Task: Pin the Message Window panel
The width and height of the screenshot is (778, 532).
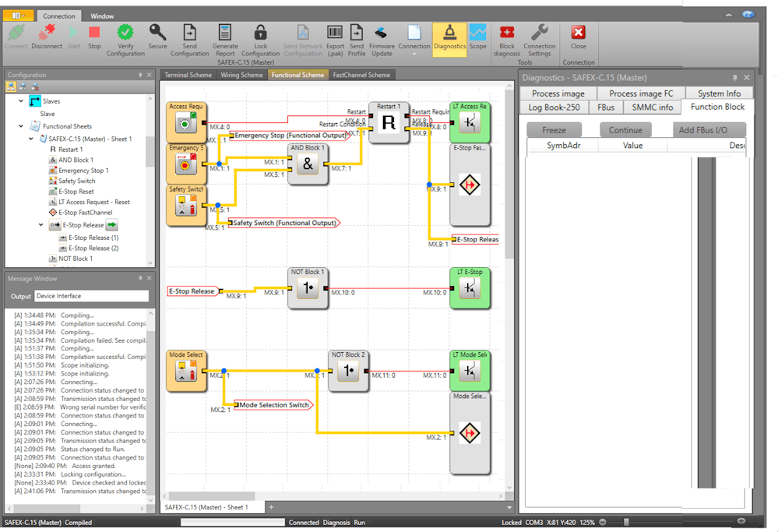Action: [x=139, y=278]
